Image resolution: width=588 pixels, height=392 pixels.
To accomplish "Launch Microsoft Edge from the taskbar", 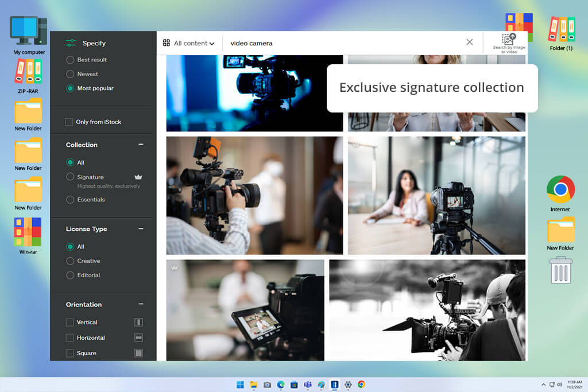I will [x=280, y=385].
